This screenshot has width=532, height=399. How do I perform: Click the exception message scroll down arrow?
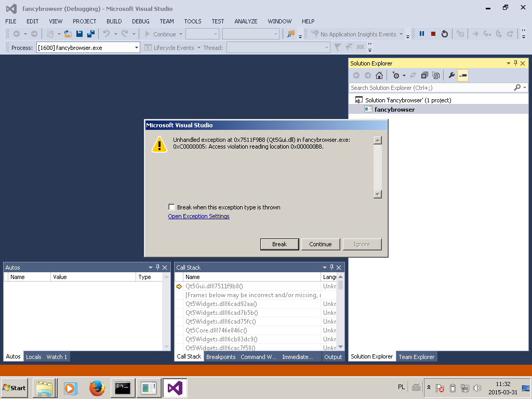point(378,194)
